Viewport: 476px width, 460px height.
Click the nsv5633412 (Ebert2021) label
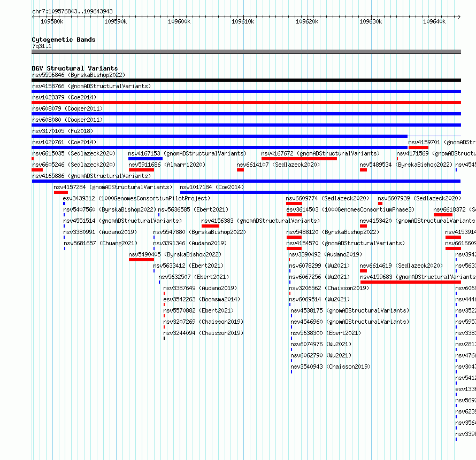[x=188, y=266]
